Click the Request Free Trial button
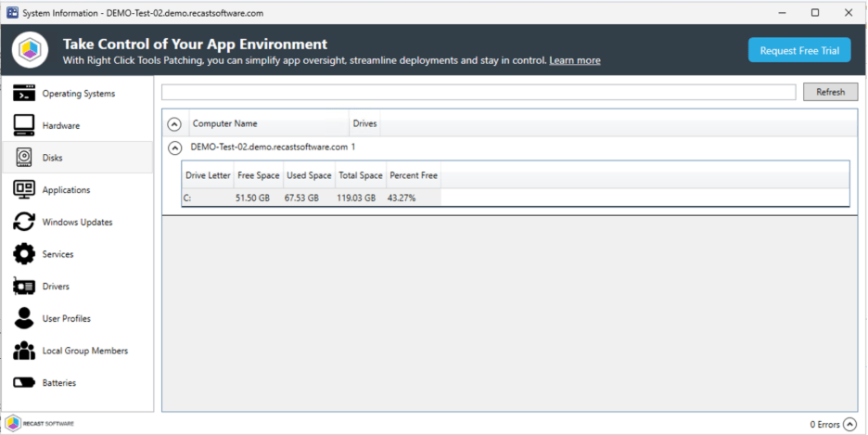 tap(798, 51)
